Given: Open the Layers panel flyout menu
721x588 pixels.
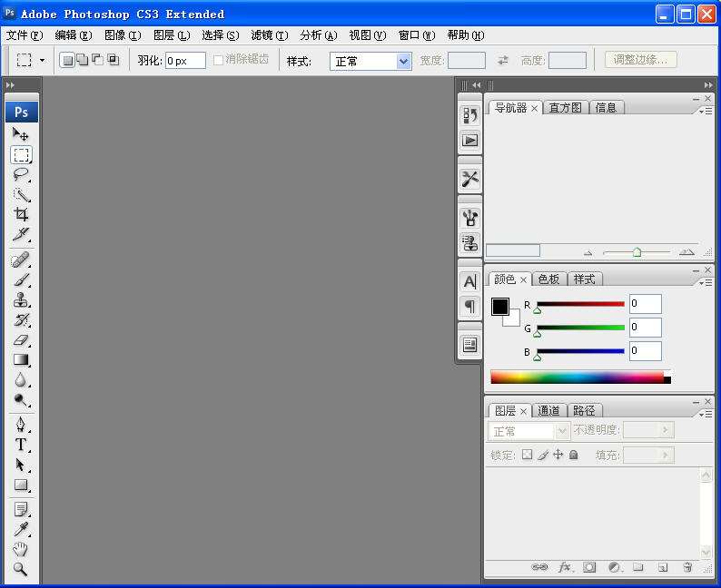Looking at the screenshot, I should click(x=706, y=414).
